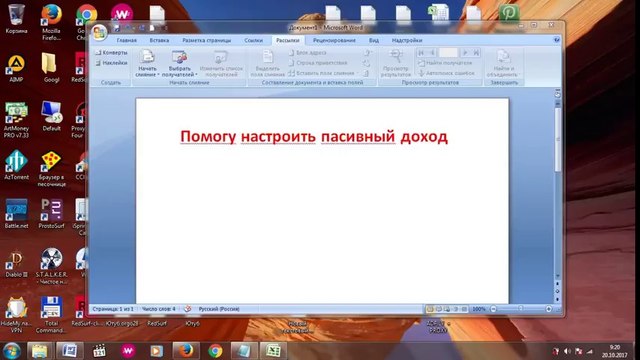Click the zoom out minus button
Image resolution: width=640 pixels, height=360 pixels.
493,309
